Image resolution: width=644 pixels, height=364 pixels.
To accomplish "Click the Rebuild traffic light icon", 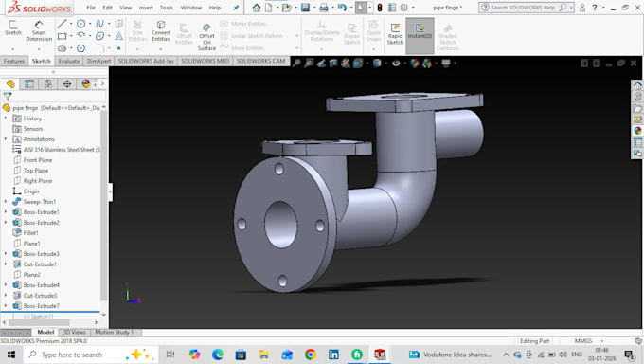I will (x=380, y=8).
